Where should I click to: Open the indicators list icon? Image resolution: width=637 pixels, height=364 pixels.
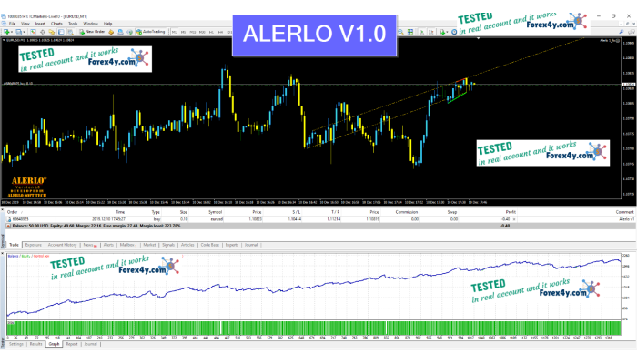click(x=442, y=32)
